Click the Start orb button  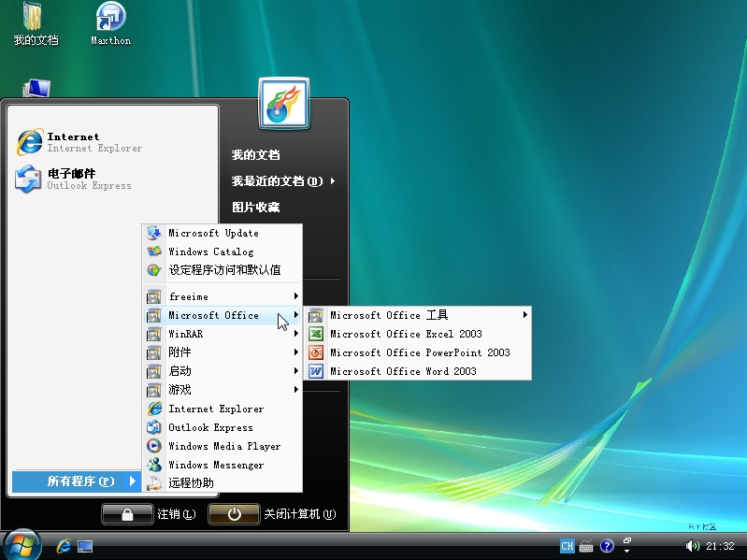click(22, 545)
